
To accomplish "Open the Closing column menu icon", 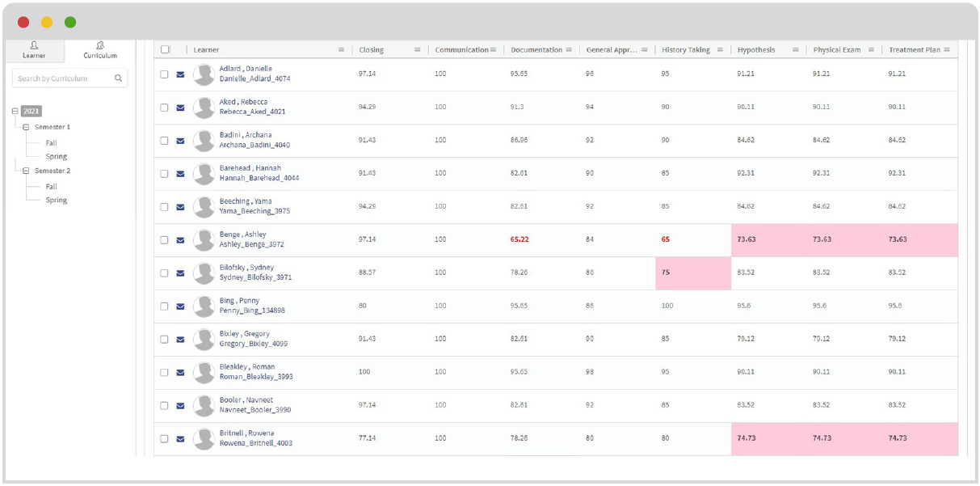I will point(418,50).
